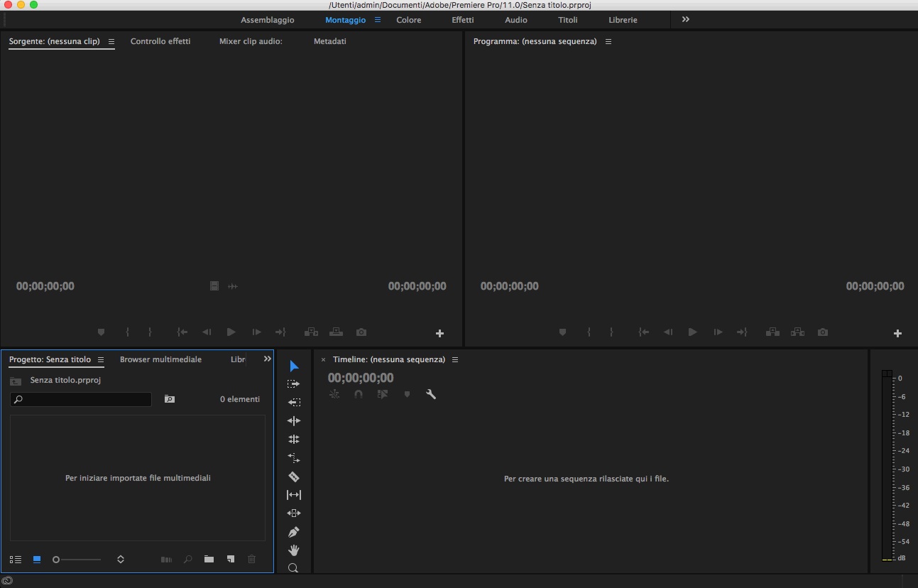Select the Track Select Backward tool

(294, 402)
